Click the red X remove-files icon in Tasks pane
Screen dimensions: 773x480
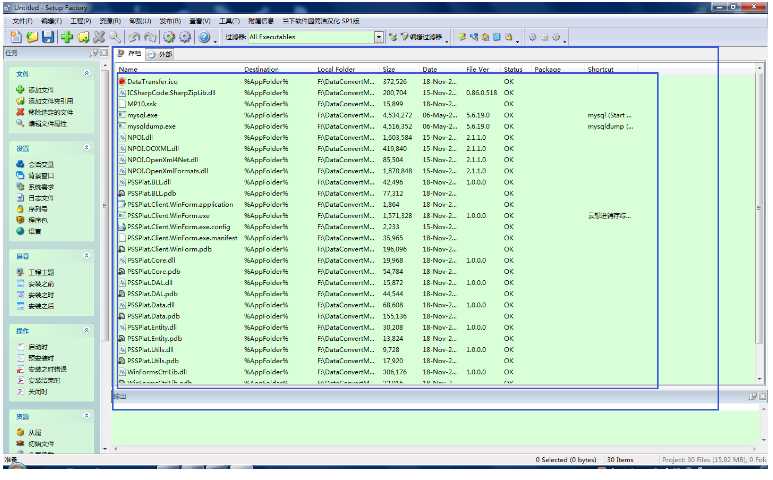20,112
